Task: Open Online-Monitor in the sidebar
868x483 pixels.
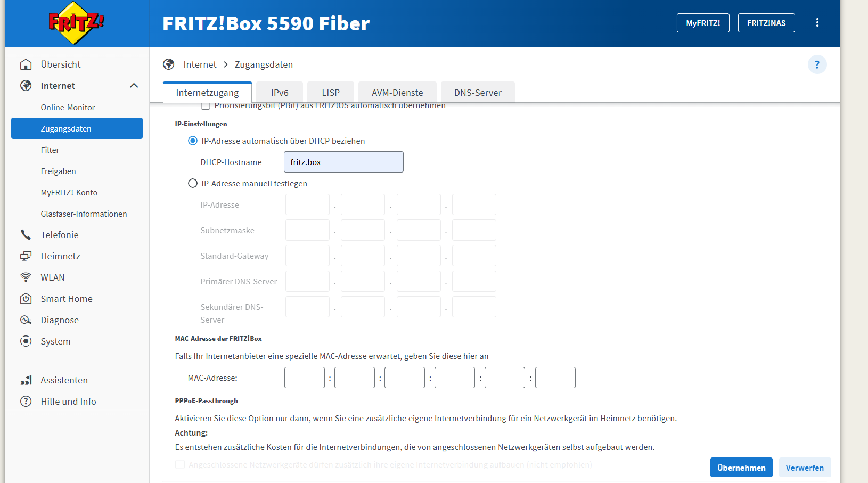Action: tap(77, 107)
